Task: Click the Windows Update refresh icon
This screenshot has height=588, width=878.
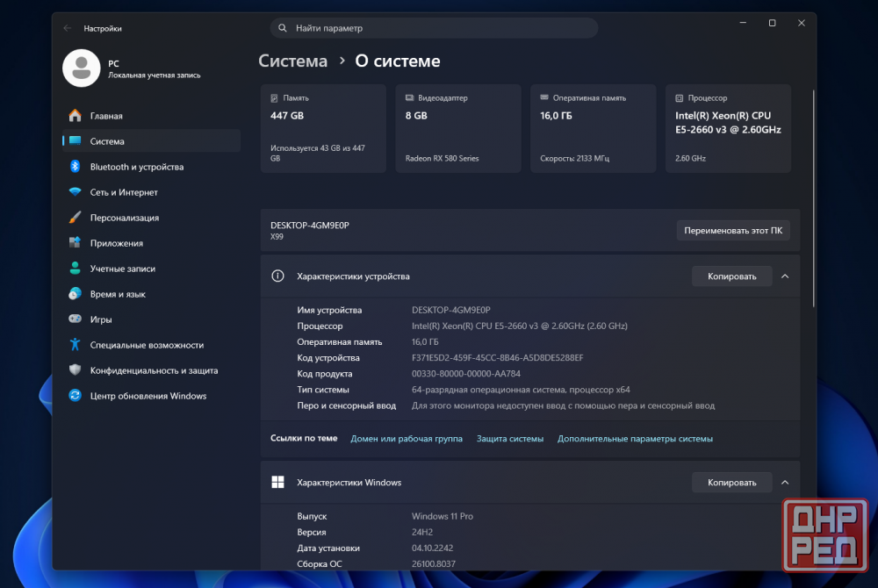Action: 75,396
